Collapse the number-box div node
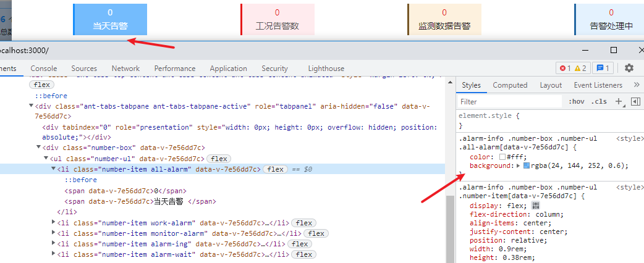 (38, 147)
